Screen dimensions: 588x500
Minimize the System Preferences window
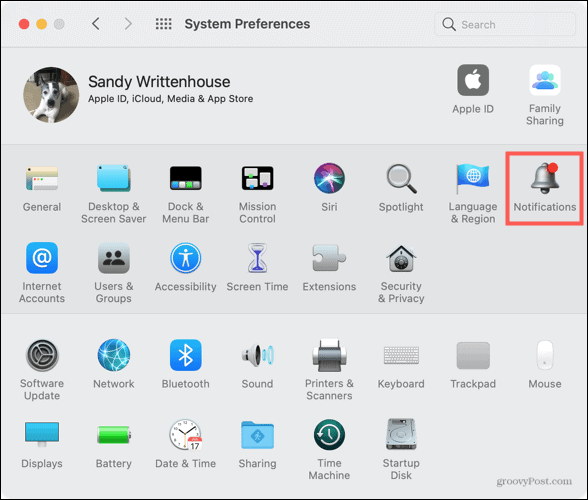tap(41, 24)
